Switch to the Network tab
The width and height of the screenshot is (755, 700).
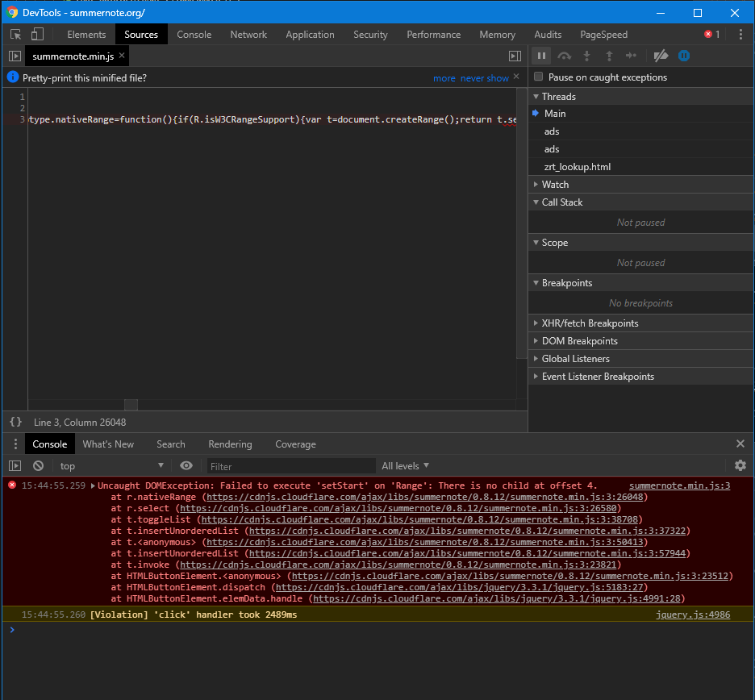tap(248, 35)
